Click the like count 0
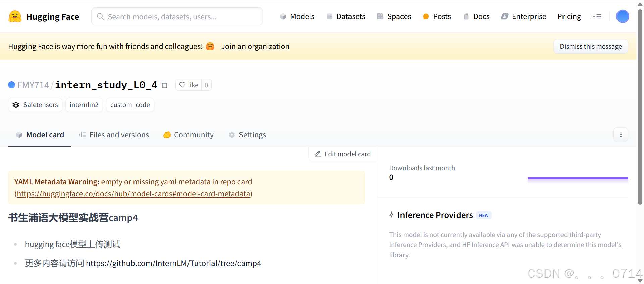Image resolution: width=644 pixels, height=284 pixels. click(206, 85)
